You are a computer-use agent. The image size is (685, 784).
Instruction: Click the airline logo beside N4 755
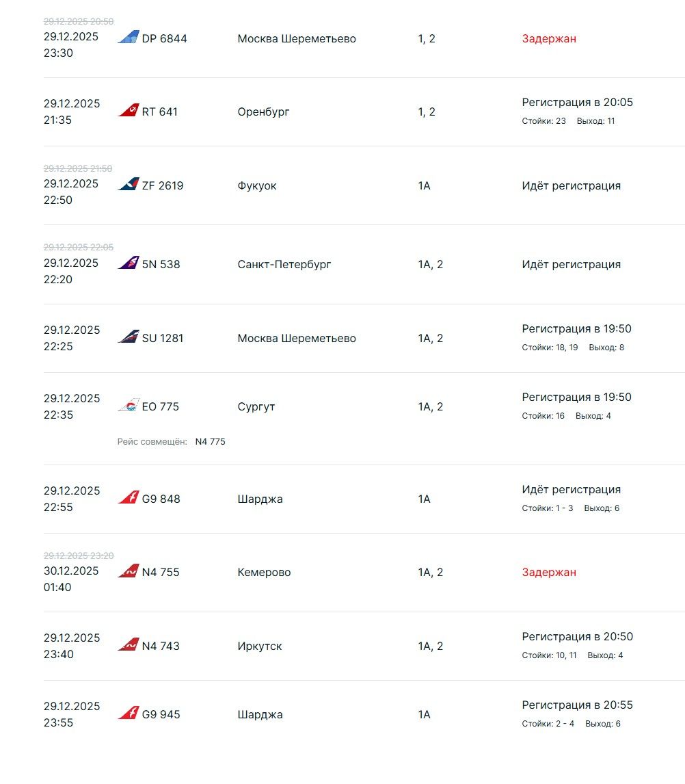click(128, 571)
